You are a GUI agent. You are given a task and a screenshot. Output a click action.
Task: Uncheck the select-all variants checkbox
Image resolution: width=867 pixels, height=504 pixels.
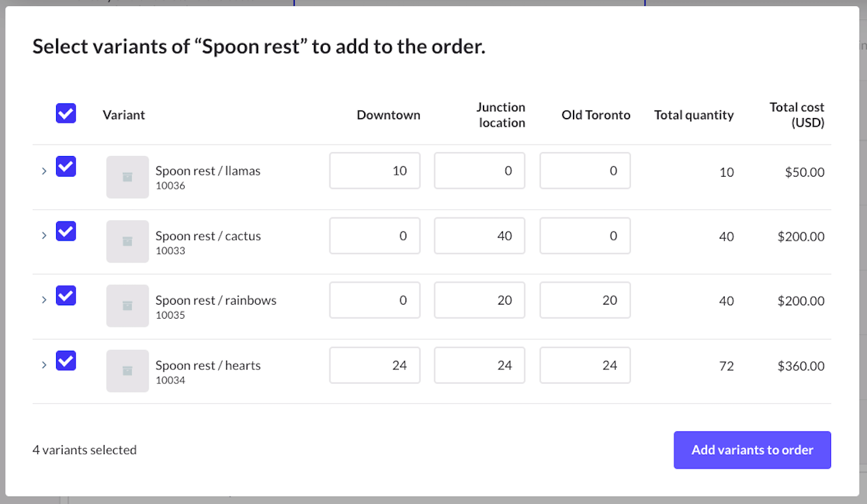(x=65, y=113)
